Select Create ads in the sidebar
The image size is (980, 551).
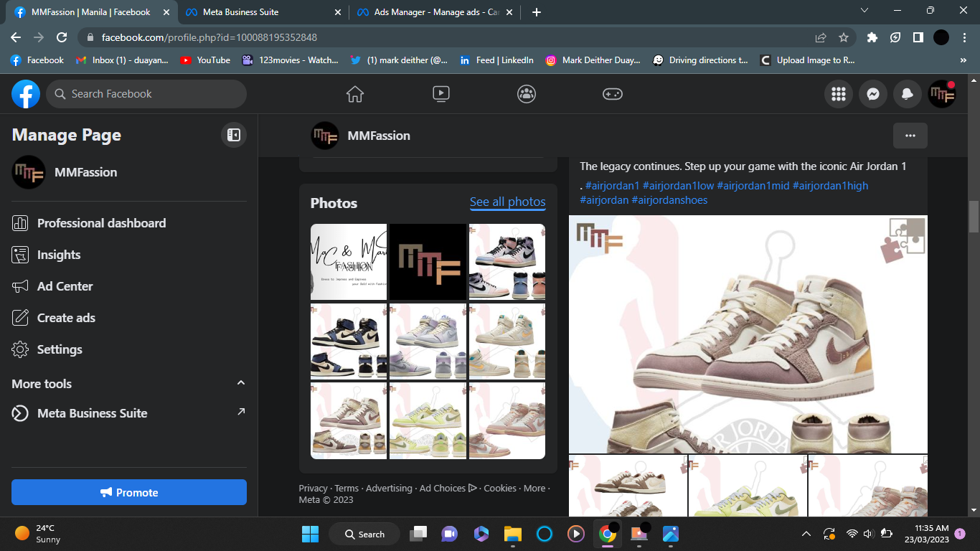point(129,318)
